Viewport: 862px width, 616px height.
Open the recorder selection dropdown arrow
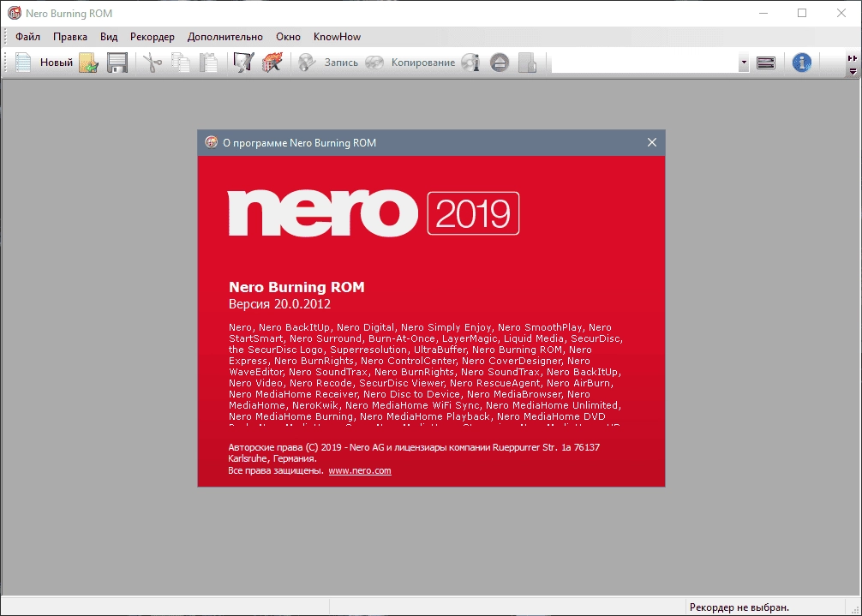744,63
